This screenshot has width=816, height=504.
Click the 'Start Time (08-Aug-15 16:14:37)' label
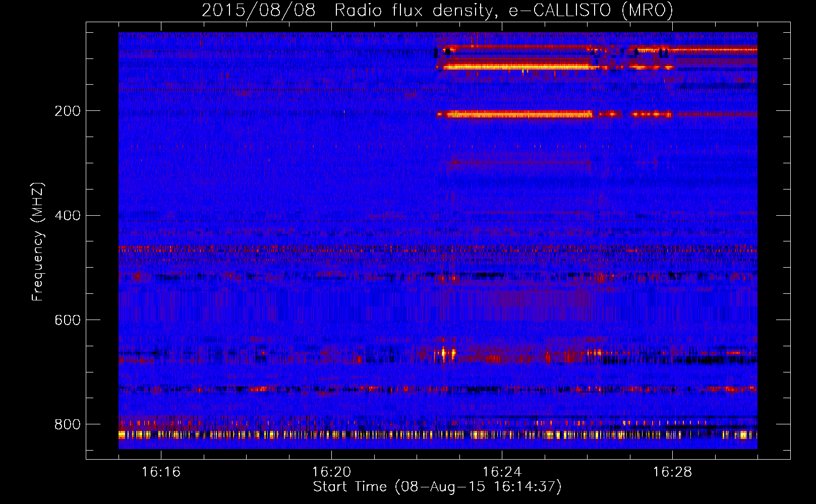(437, 487)
